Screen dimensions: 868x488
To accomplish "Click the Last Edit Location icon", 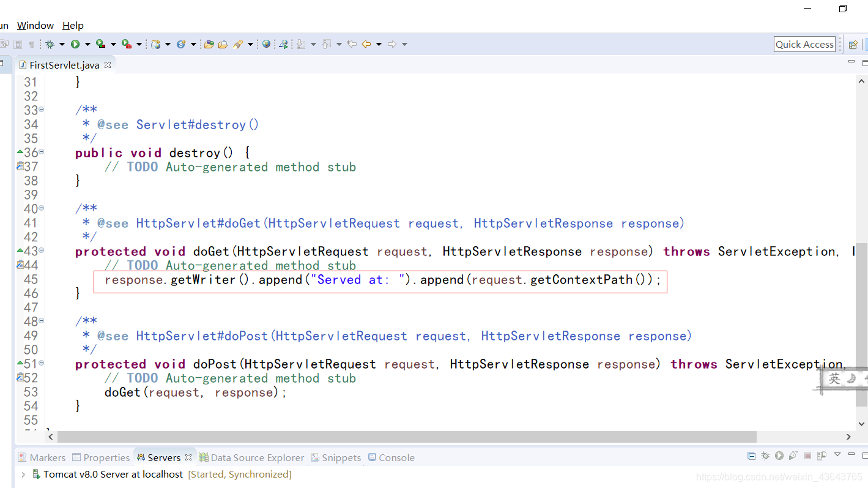I will click(x=351, y=44).
